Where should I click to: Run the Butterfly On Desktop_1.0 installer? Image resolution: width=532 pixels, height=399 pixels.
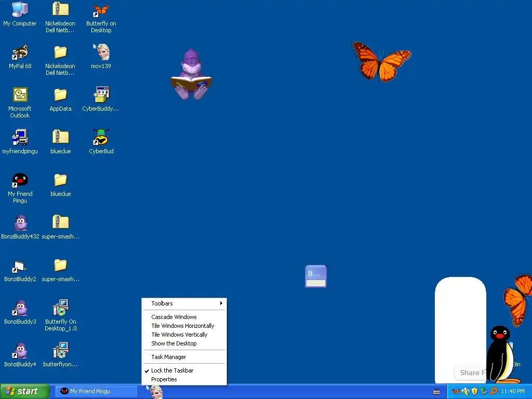pos(60,315)
